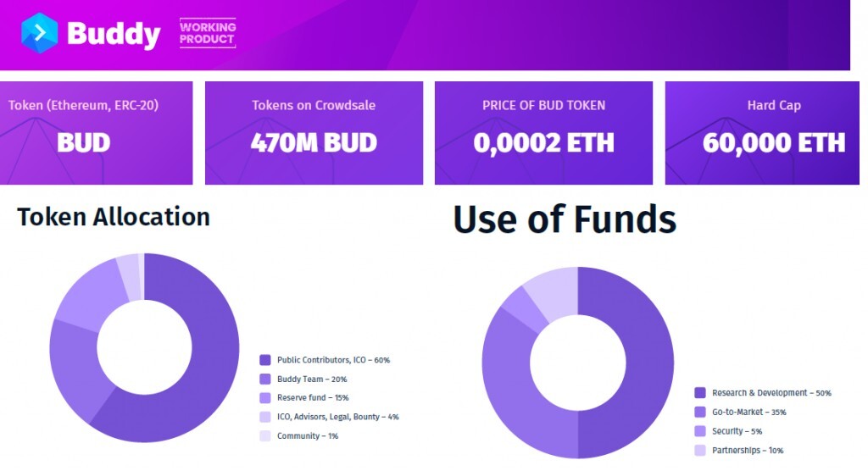Viewport: 868px width, 471px height.
Task: Click the Use of Funds donut chart center
Action: tap(578, 363)
